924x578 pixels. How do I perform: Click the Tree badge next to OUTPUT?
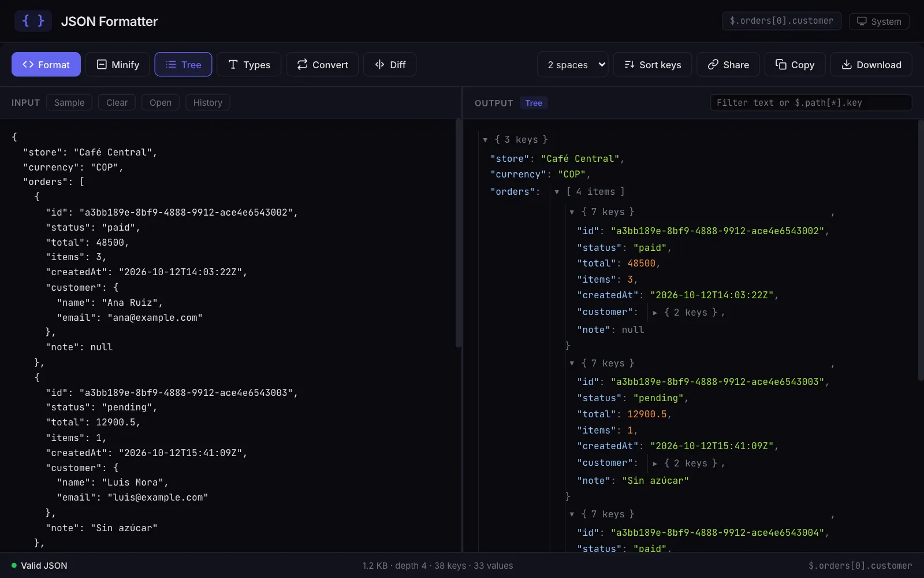[x=534, y=103]
